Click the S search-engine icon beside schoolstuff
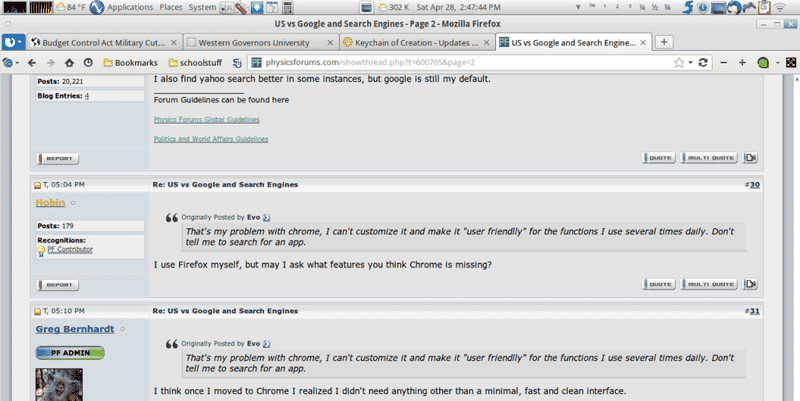Image resolution: width=800 pixels, height=401 pixels. click(x=237, y=63)
